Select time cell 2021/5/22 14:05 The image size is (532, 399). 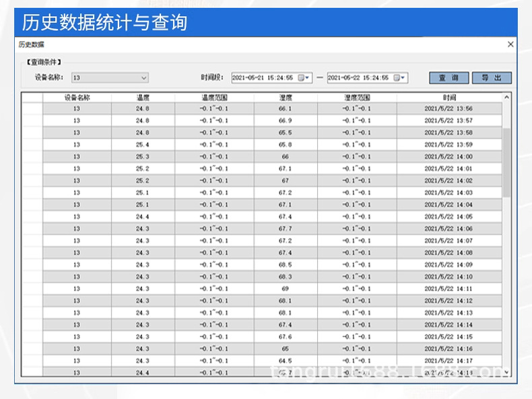[449, 217]
